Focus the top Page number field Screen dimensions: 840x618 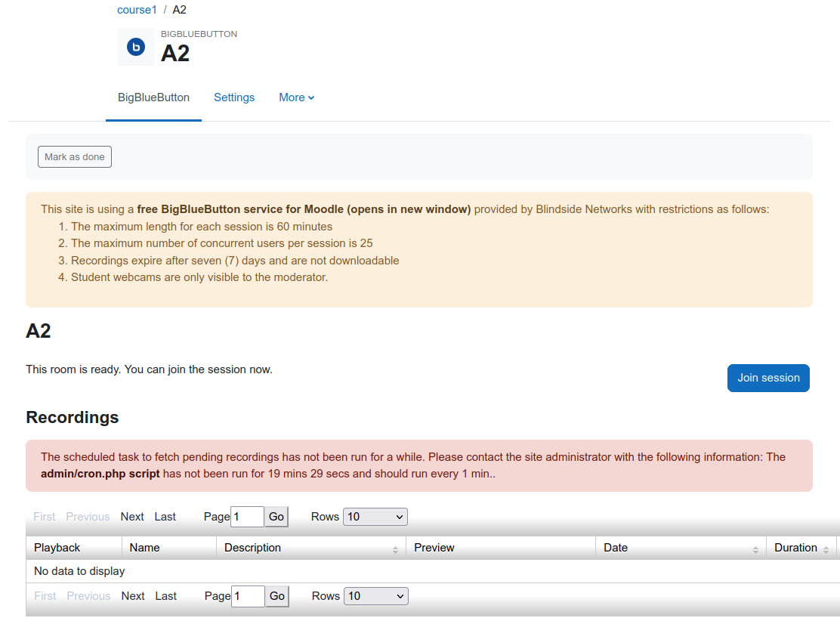click(x=248, y=517)
